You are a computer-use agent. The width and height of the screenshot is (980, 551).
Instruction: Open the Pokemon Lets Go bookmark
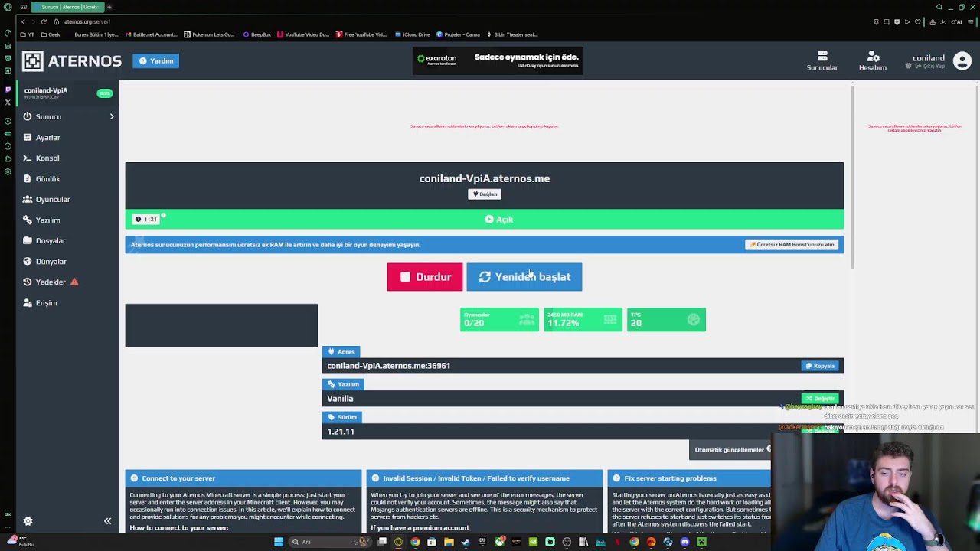click(210, 34)
